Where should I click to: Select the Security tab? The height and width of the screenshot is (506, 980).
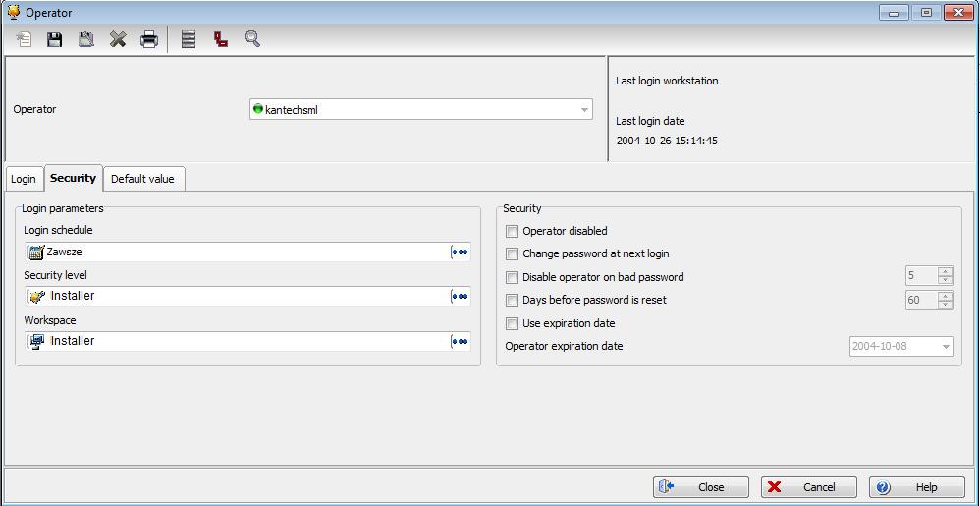(x=73, y=178)
